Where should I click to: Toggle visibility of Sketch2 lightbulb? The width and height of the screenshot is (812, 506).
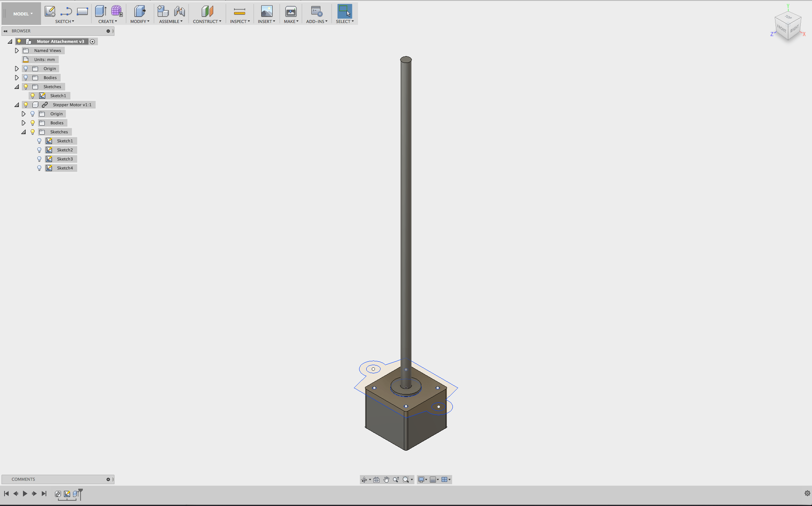pyautogui.click(x=39, y=150)
